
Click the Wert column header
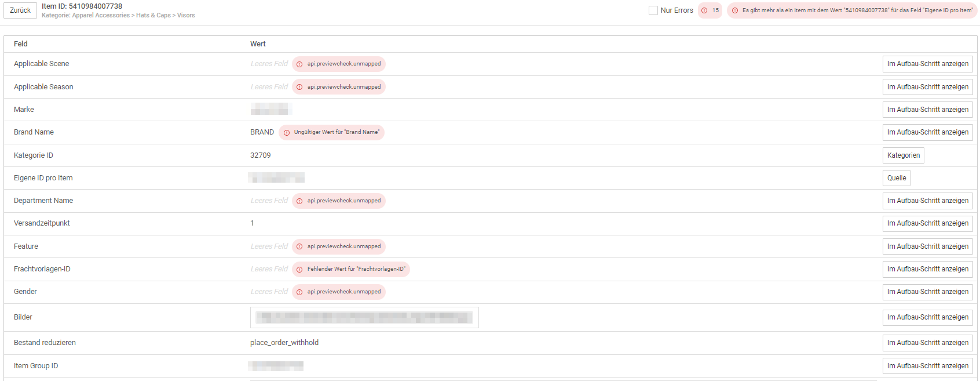point(258,44)
